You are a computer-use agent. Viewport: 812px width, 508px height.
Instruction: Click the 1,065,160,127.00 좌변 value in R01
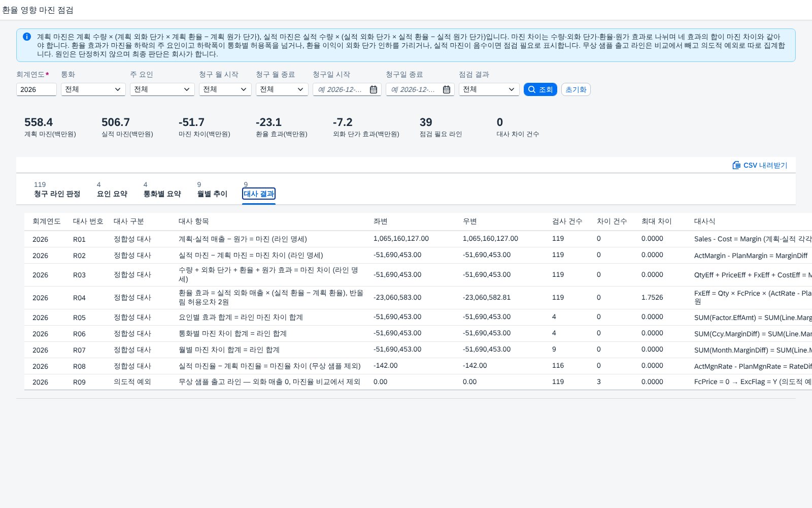coord(401,239)
